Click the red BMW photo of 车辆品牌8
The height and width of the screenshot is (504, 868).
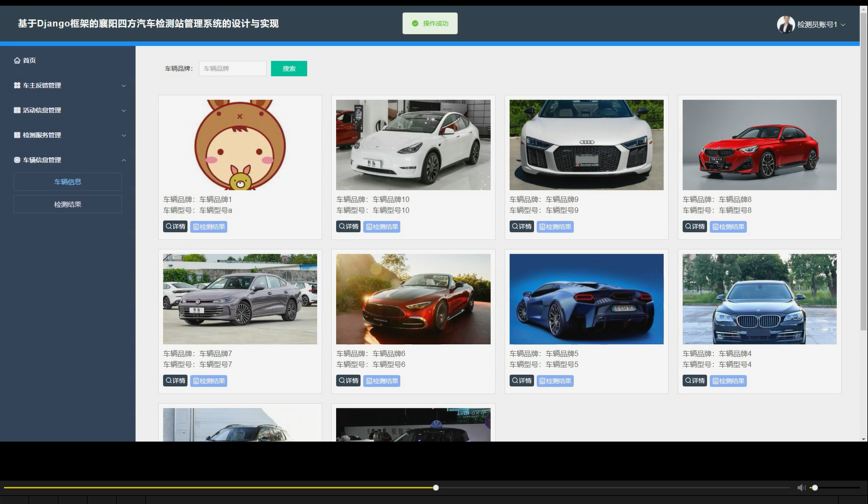click(760, 145)
